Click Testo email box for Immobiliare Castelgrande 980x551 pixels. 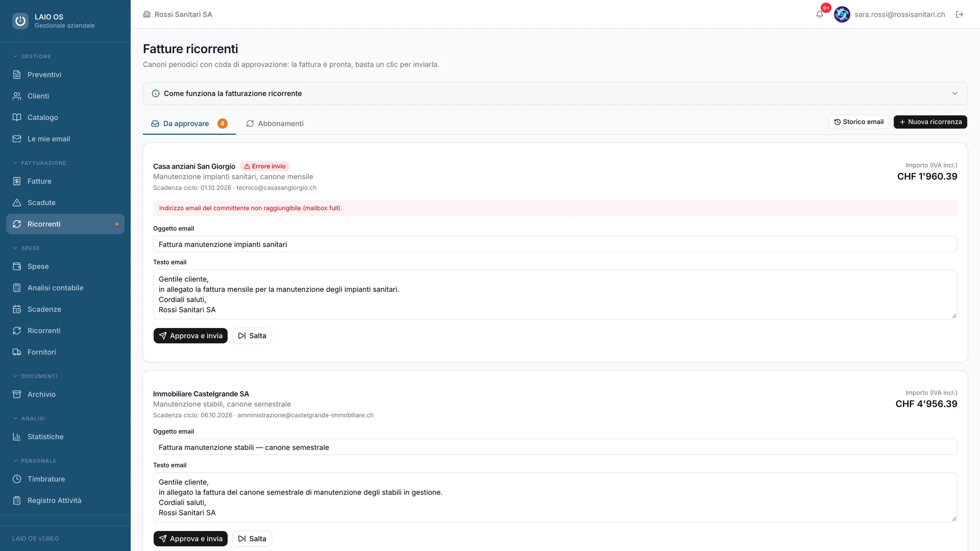(555, 497)
